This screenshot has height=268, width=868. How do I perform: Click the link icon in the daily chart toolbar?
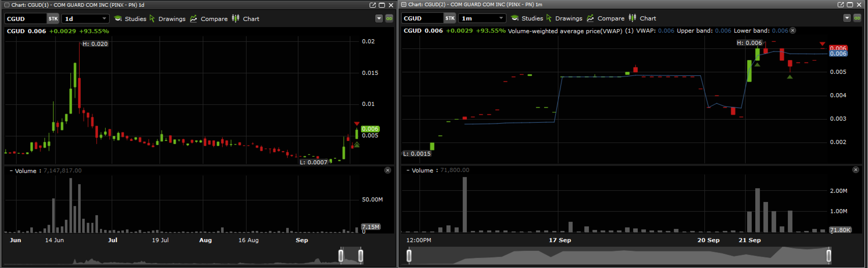[x=389, y=19]
